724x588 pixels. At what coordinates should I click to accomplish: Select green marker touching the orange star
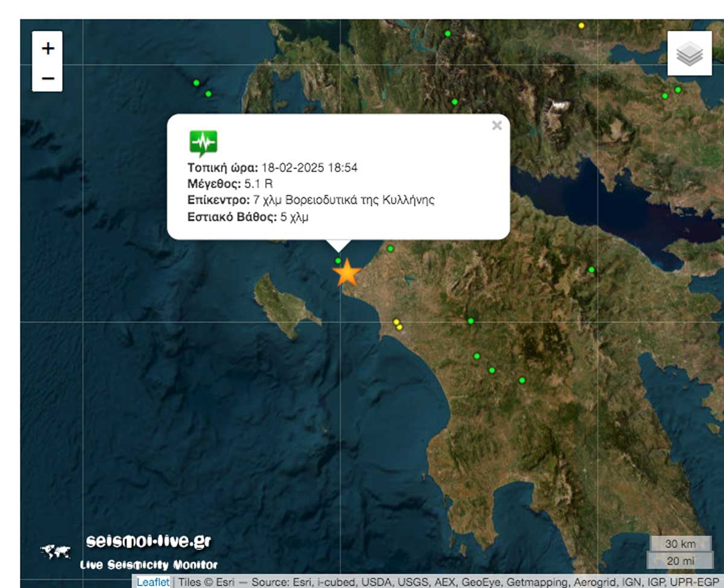click(x=338, y=261)
